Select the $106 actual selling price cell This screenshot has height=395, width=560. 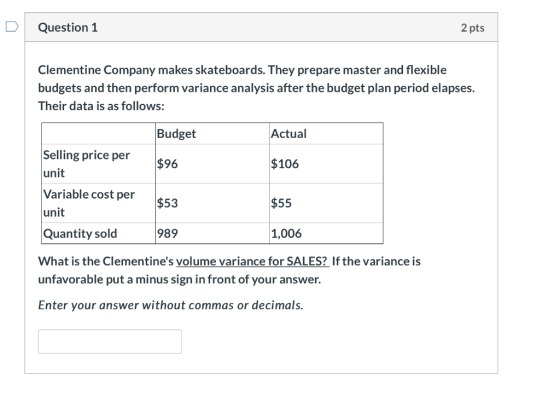point(326,164)
